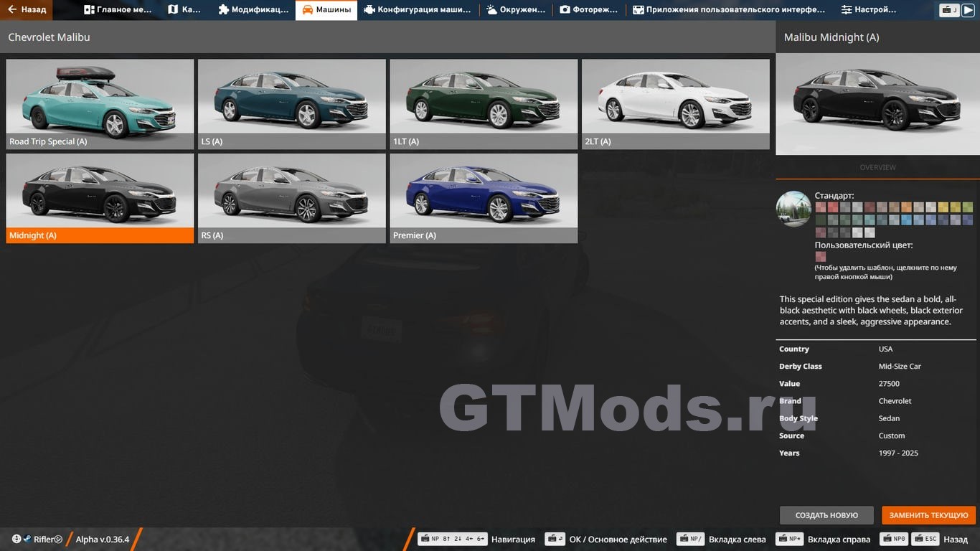Select the Road Trip Special (A) configuration

[100, 104]
